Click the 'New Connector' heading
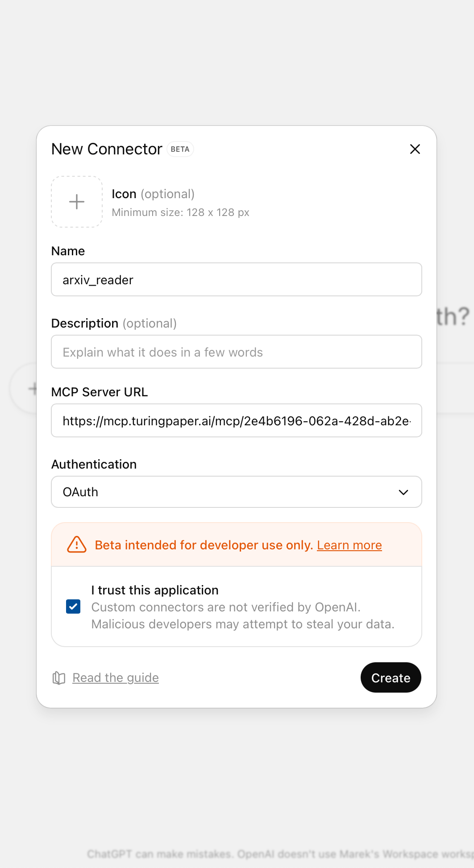The width and height of the screenshot is (474, 868). click(x=107, y=149)
